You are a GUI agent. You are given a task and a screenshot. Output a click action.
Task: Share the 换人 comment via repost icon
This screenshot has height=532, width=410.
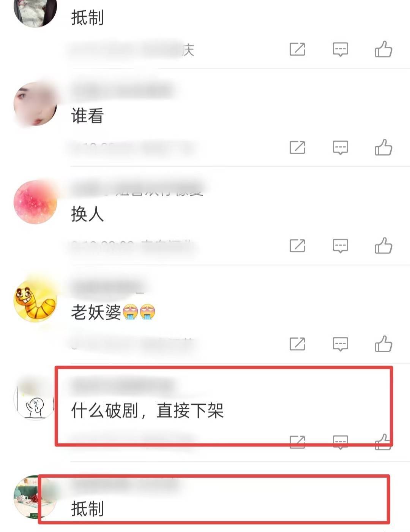[x=297, y=246]
